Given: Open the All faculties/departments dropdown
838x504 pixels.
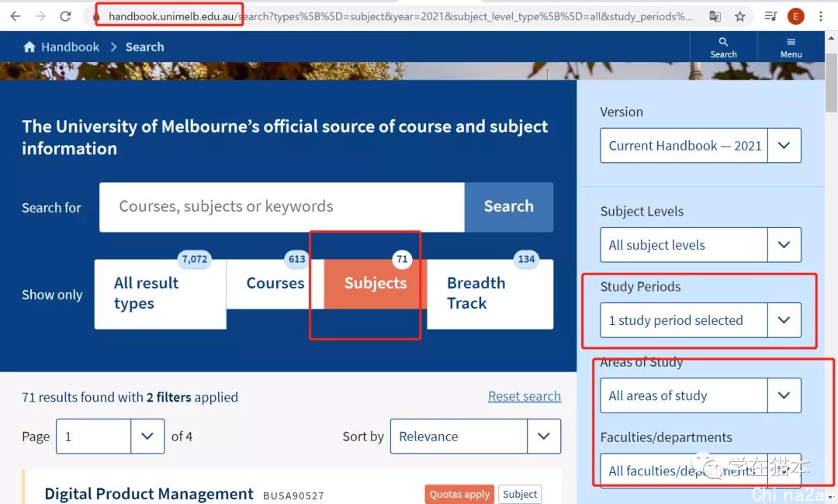Looking at the screenshot, I should (x=700, y=470).
